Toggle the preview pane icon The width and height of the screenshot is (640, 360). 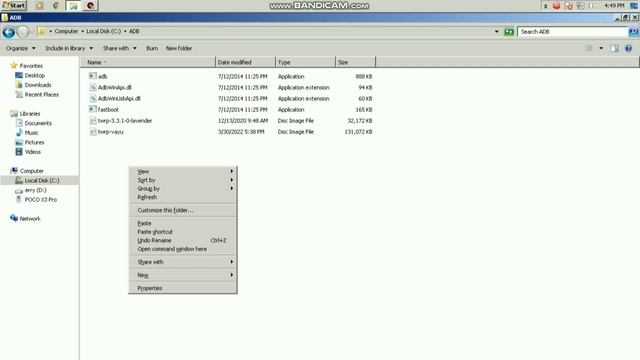point(614,48)
